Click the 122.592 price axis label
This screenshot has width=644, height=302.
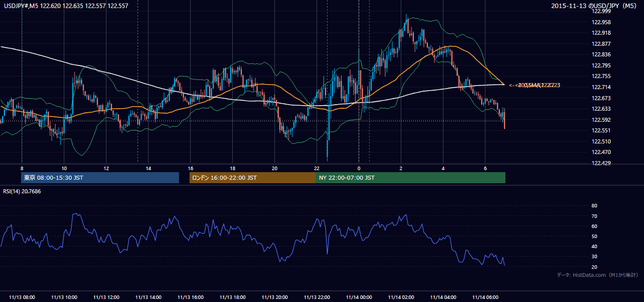click(x=602, y=120)
